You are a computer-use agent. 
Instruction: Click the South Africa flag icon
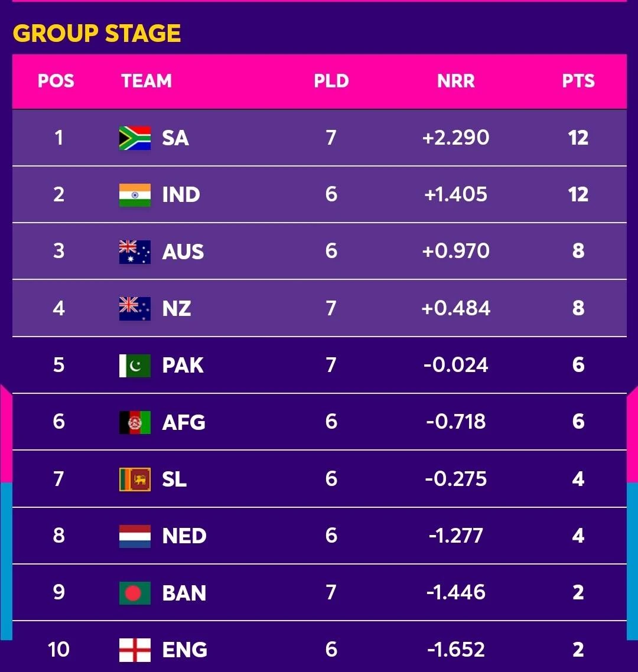(135, 138)
